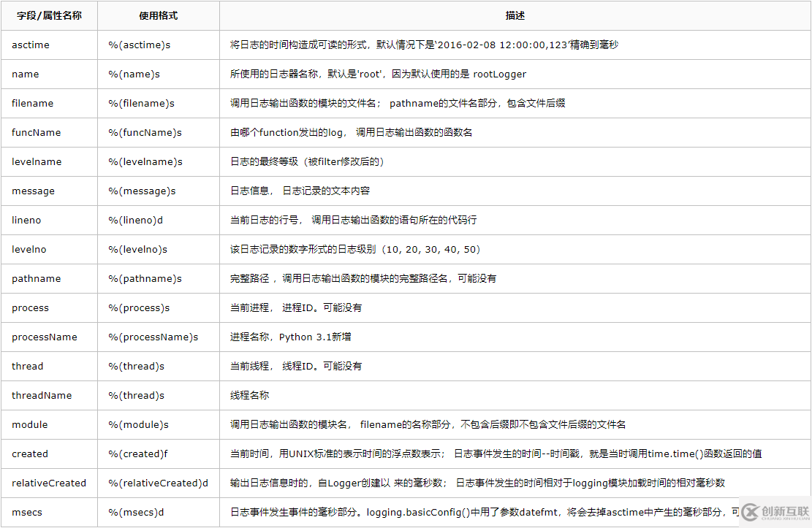Select the 'created' field name cell

(x=49, y=454)
